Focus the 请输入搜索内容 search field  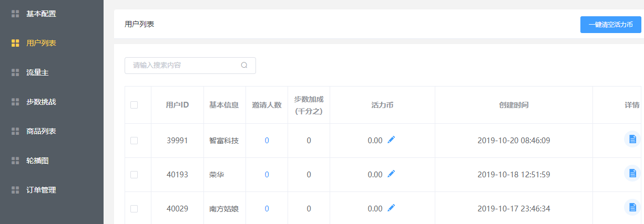point(190,66)
